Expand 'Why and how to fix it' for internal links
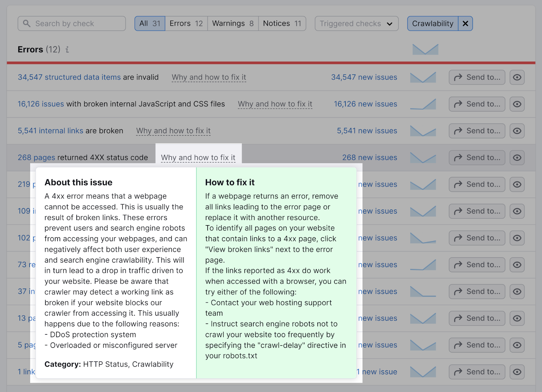Screen dimensions: 542x392 pyautogui.click(x=173, y=131)
